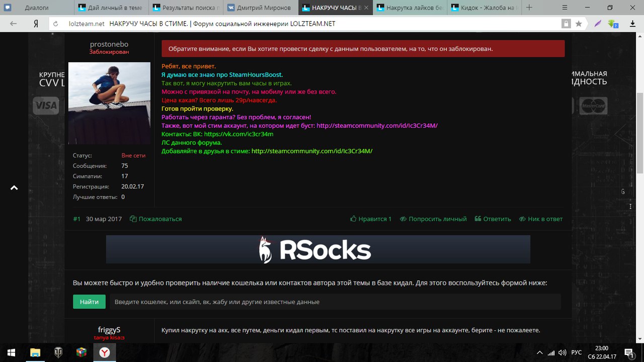This screenshot has width=644, height=362.
Task: Click the green download extension icon
Action: [x=613, y=24]
